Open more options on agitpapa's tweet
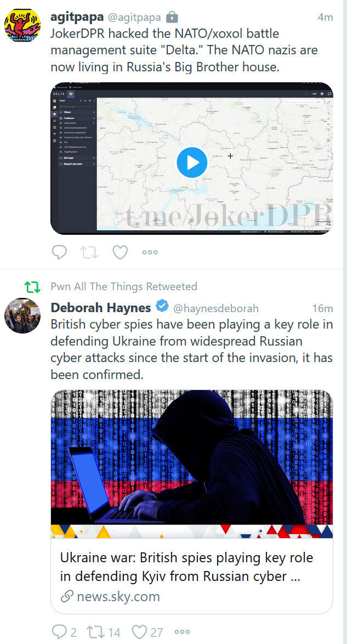The height and width of the screenshot is (644, 347). (x=150, y=252)
